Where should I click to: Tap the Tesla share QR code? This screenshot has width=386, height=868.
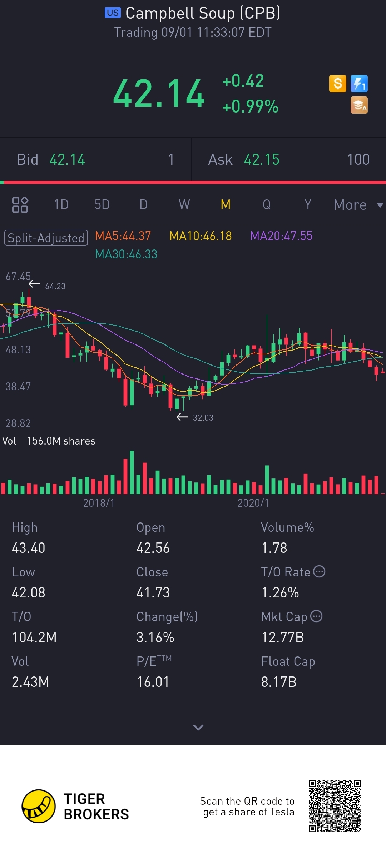click(335, 806)
